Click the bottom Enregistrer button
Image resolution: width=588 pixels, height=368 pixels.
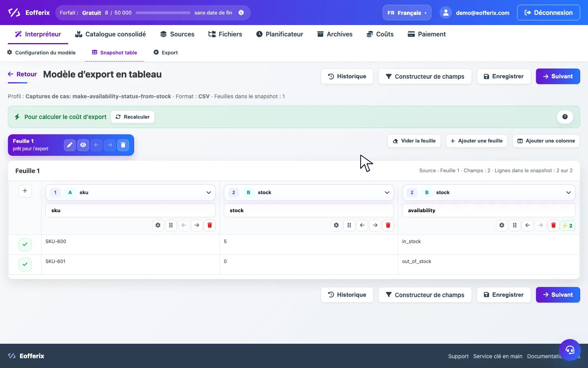pos(504,295)
